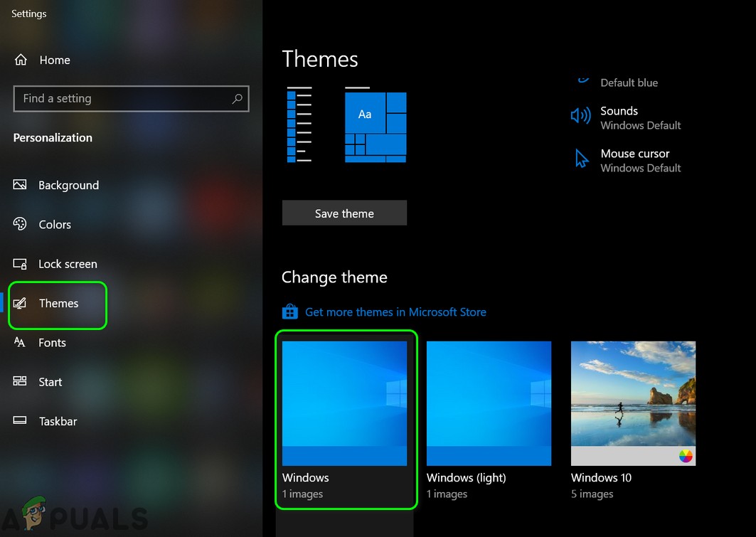Image resolution: width=756 pixels, height=537 pixels.
Task: Open Colors settings
Action: coord(42,225)
